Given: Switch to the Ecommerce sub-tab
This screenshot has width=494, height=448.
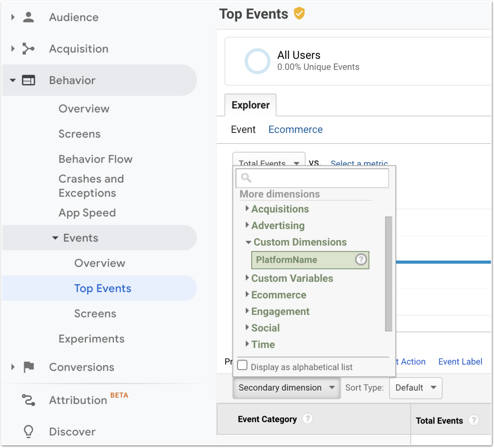Looking at the screenshot, I should tap(296, 129).
